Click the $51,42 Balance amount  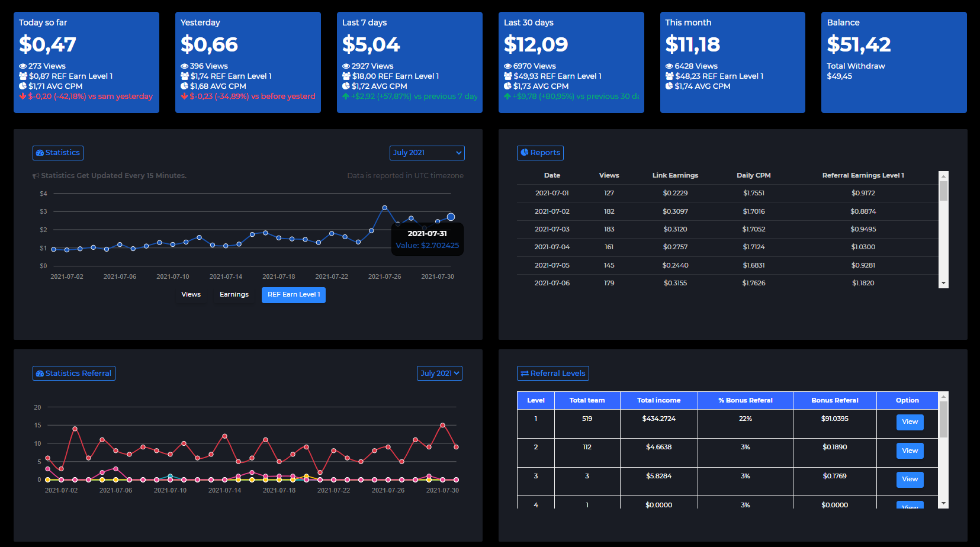pyautogui.click(x=859, y=44)
